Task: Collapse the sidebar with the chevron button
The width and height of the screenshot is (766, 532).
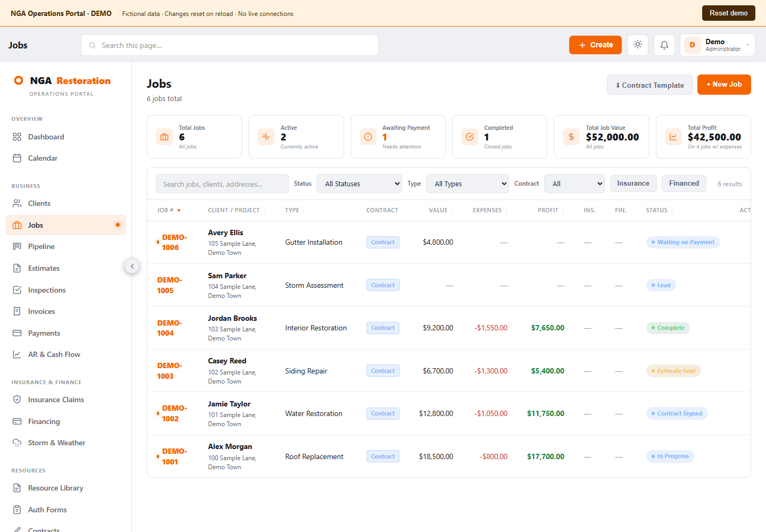Action: pyautogui.click(x=132, y=266)
